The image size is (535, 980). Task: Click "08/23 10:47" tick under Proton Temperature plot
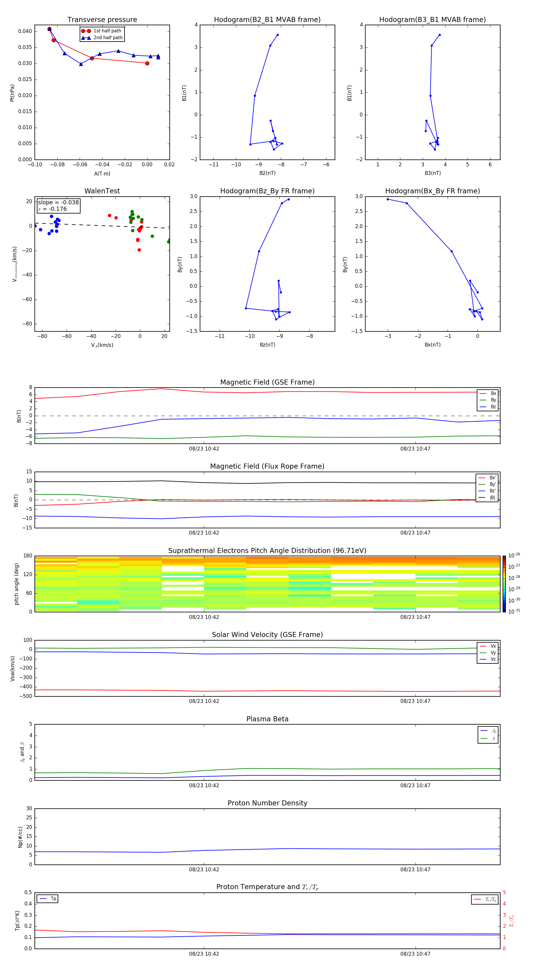click(x=415, y=954)
